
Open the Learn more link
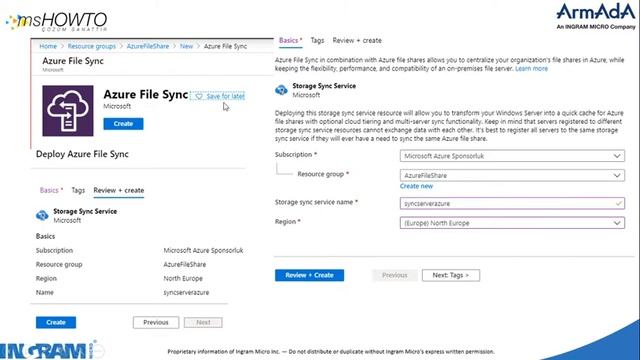point(531,69)
